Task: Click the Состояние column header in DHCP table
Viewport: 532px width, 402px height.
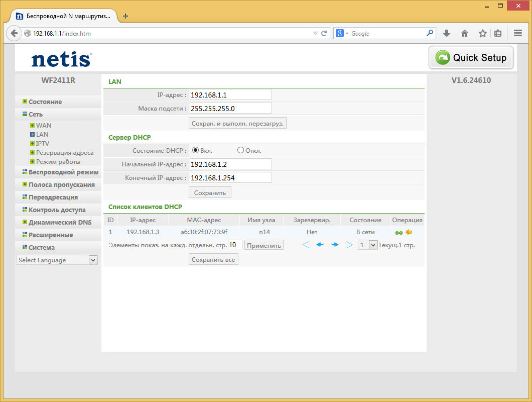Action: 365,220
